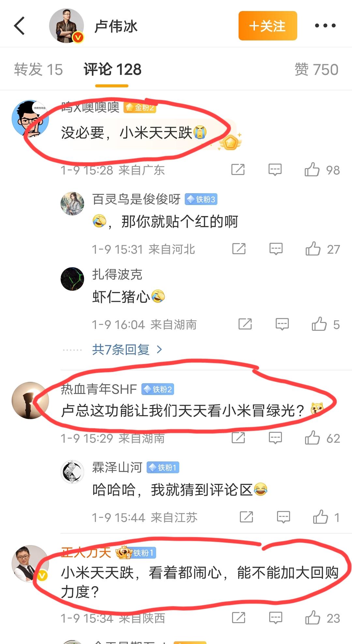Open the three-dot more options menu
Viewport: 352px width, 644px height.
click(x=325, y=26)
